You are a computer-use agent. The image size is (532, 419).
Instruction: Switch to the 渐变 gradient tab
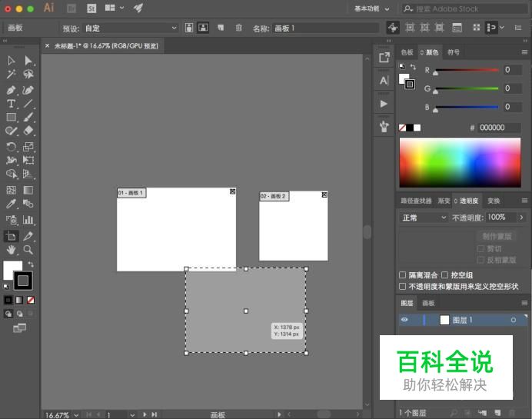(444, 201)
